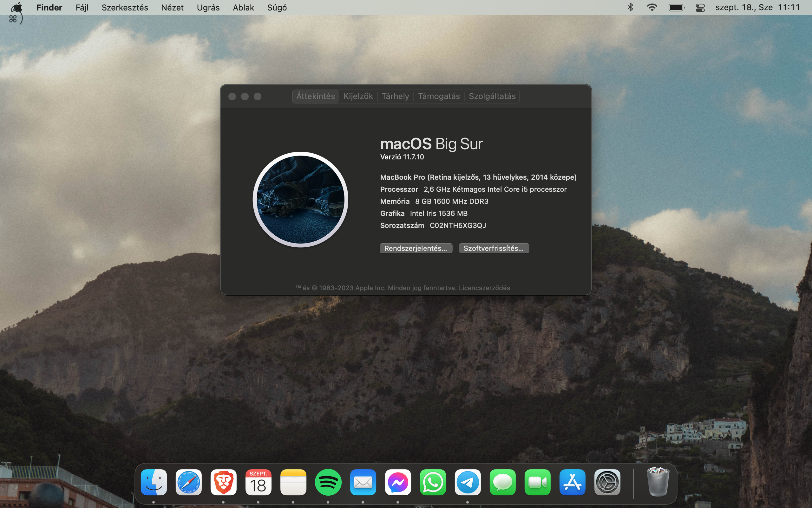812x508 pixels.
Task: Click the macOS Big Sur logo image
Action: click(300, 200)
